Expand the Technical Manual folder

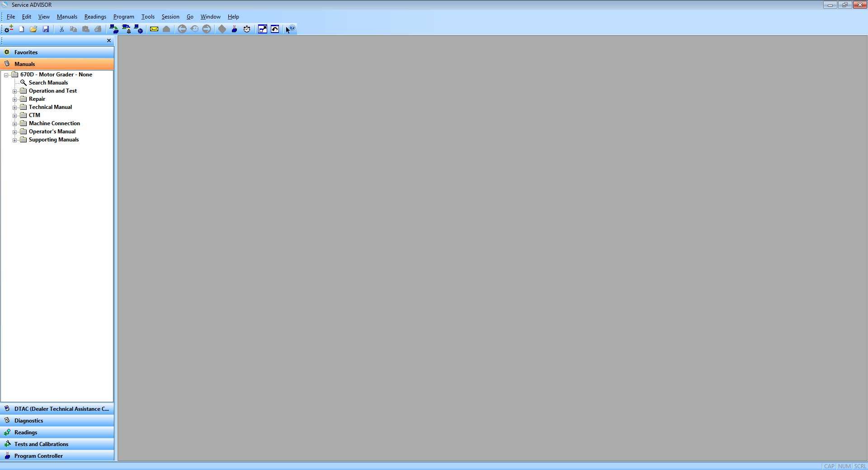coord(15,108)
